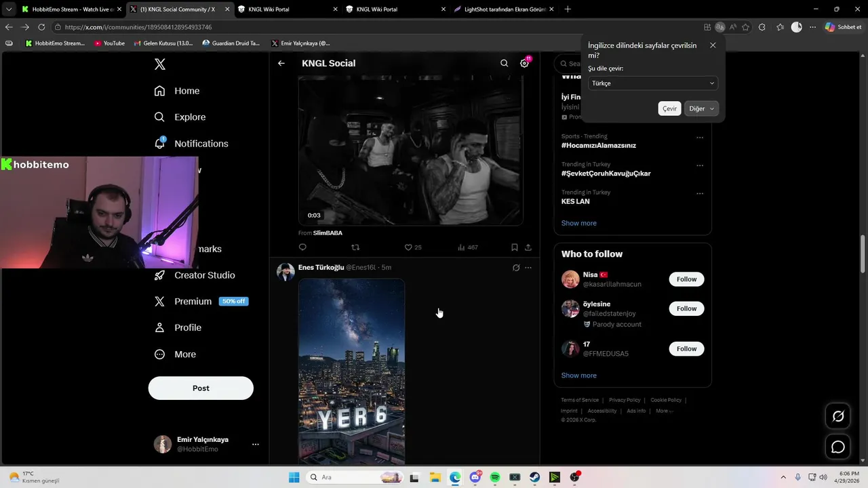Switch to HobbitEmo Stream browser tab
The image size is (868, 488).
71,9
